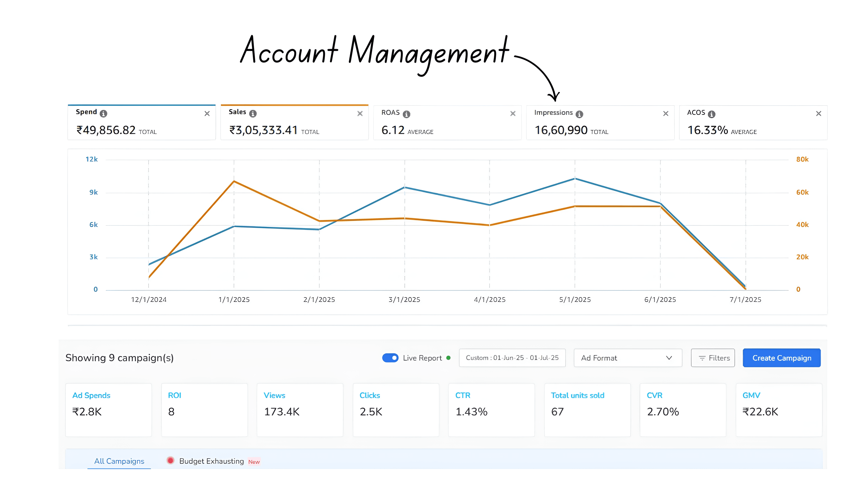Click the Spend info icon
This screenshot has width=868, height=488.
point(104,114)
